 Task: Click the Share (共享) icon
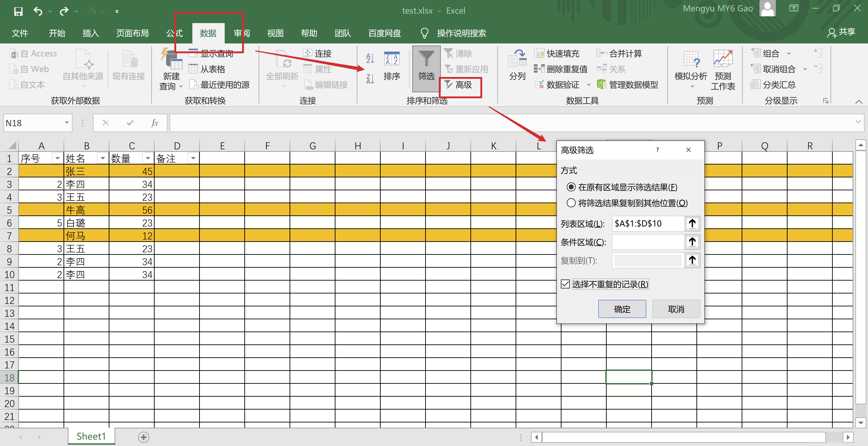click(832, 33)
